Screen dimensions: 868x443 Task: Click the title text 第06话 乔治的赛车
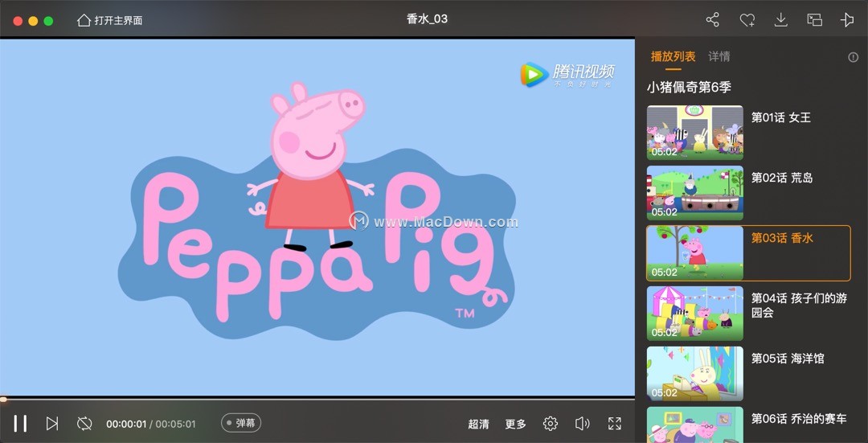799,419
